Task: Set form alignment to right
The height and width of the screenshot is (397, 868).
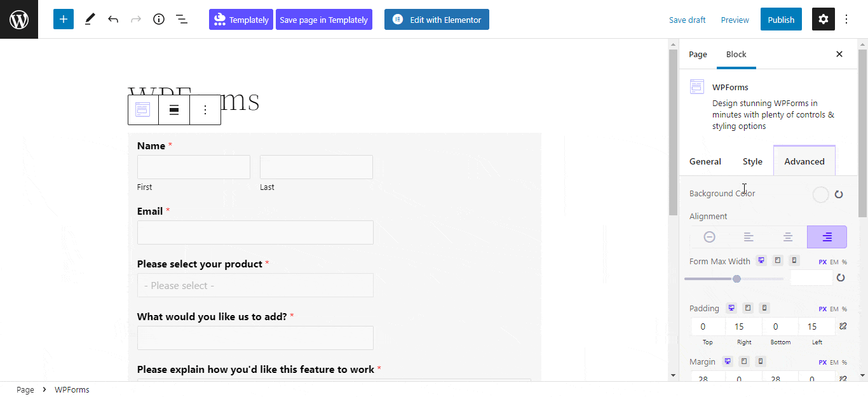Action: click(x=827, y=237)
